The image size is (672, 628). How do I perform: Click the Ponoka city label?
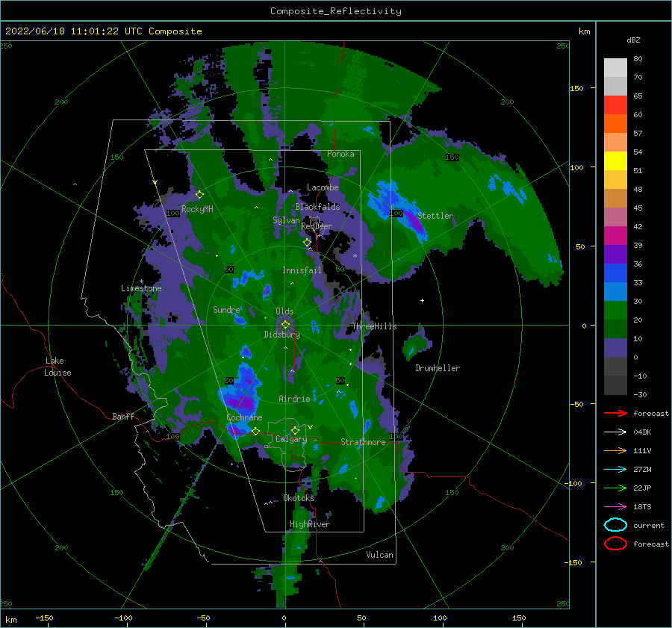point(340,154)
